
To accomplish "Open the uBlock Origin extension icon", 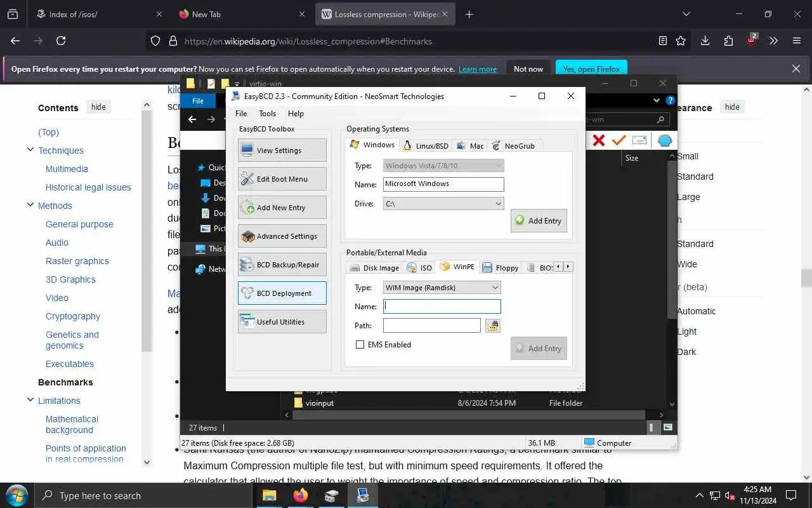I will coord(752,40).
